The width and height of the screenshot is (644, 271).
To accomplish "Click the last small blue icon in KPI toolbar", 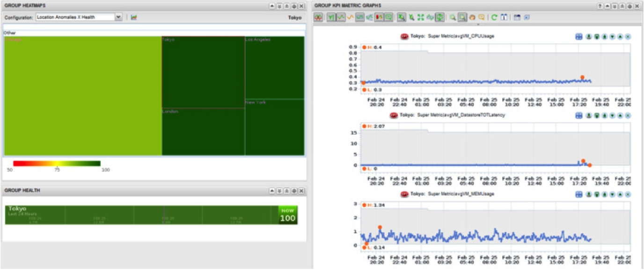I will (x=527, y=17).
